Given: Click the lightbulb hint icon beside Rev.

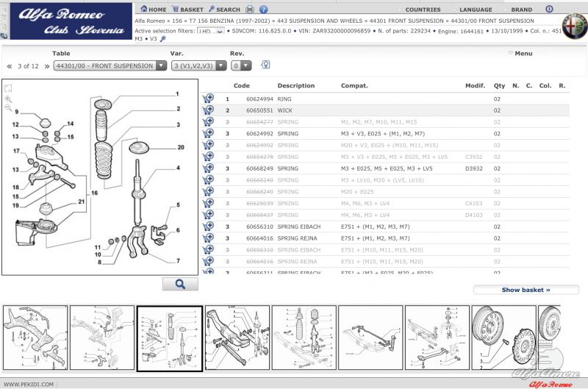Looking at the screenshot, I should coord(265,65).
